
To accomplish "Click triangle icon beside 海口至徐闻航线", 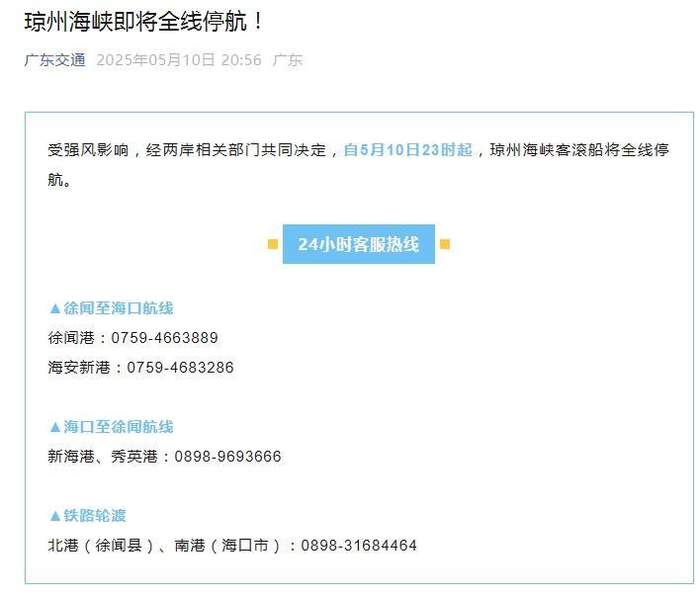I will (x=55, y=427).
